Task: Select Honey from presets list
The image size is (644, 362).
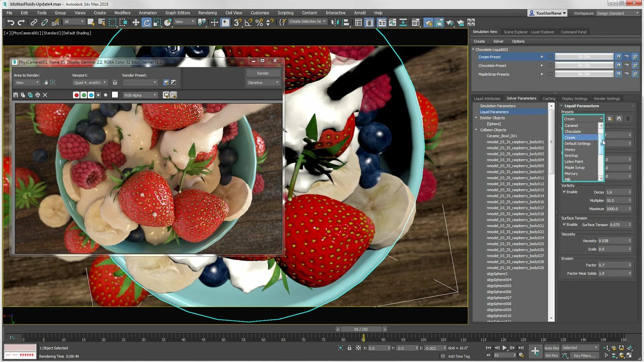Action: (x=570, y=149)
